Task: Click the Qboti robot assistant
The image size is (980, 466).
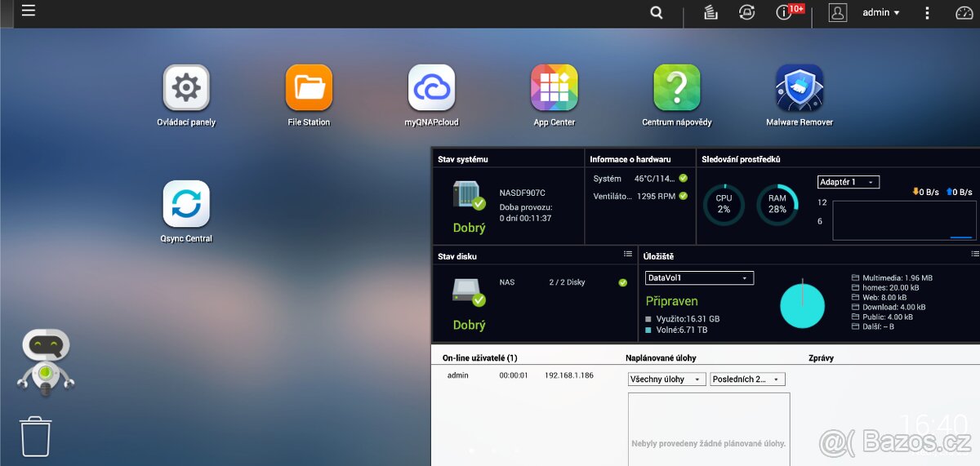Action: [45, 362]
